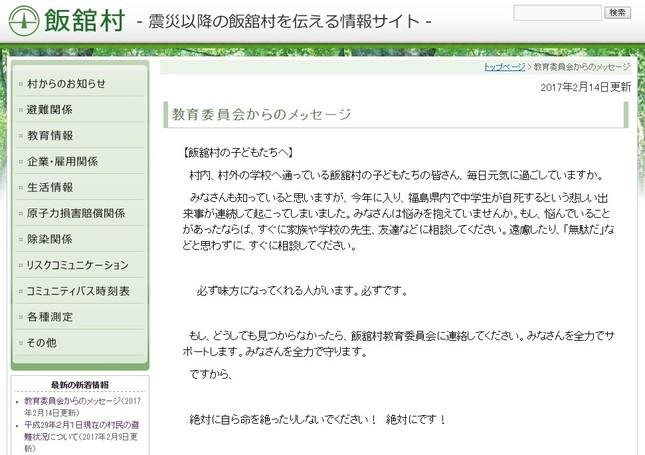
Task: Follow the トップページ breadcrumb link
Action: click(x=504, y=67)
